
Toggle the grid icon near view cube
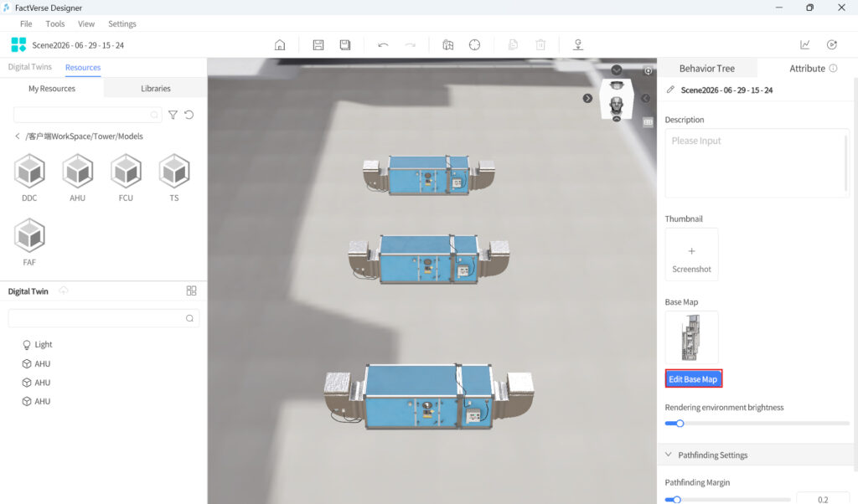pyautogui.click(x=648, y=122)
